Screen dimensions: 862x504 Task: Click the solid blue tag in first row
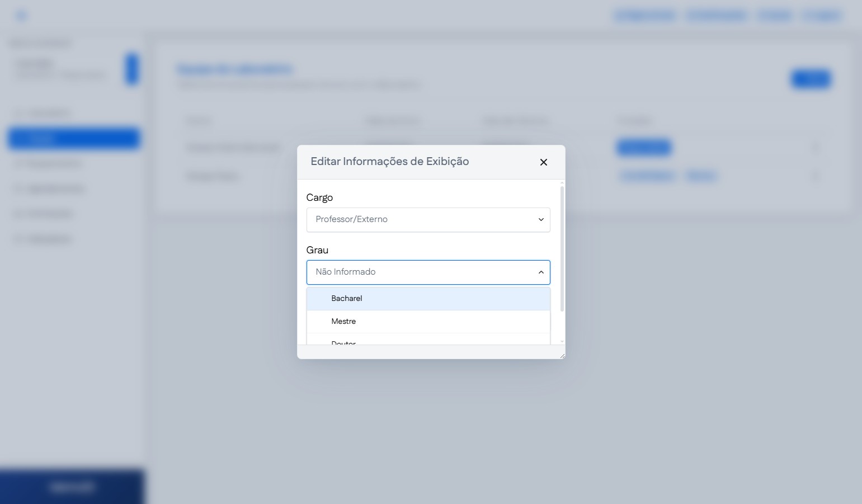coord(643,148)
